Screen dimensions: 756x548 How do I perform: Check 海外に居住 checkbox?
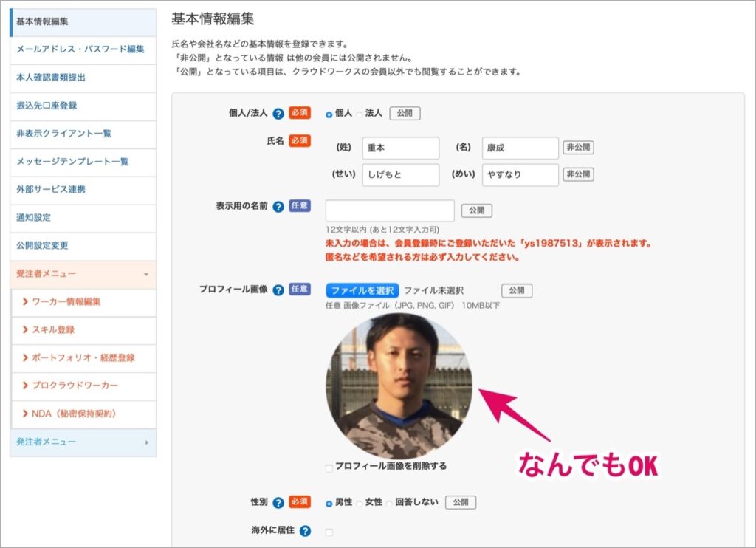click(329, 532)
